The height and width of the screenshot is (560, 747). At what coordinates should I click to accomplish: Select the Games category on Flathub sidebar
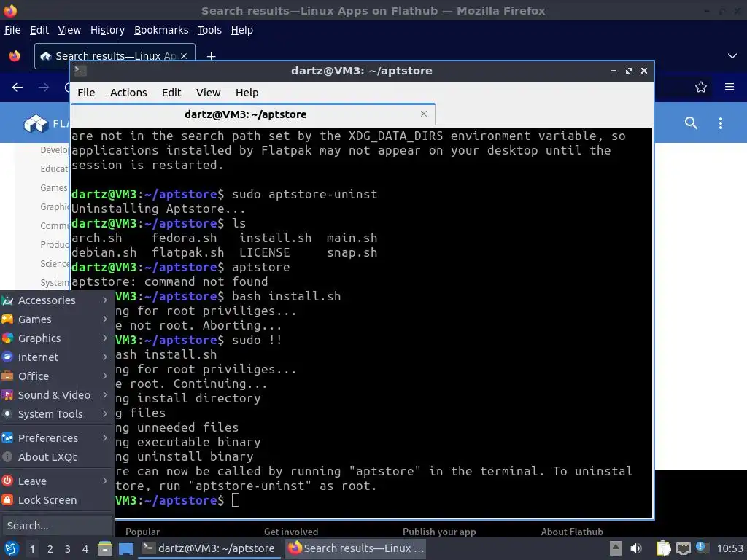click(x=54, y=187)
